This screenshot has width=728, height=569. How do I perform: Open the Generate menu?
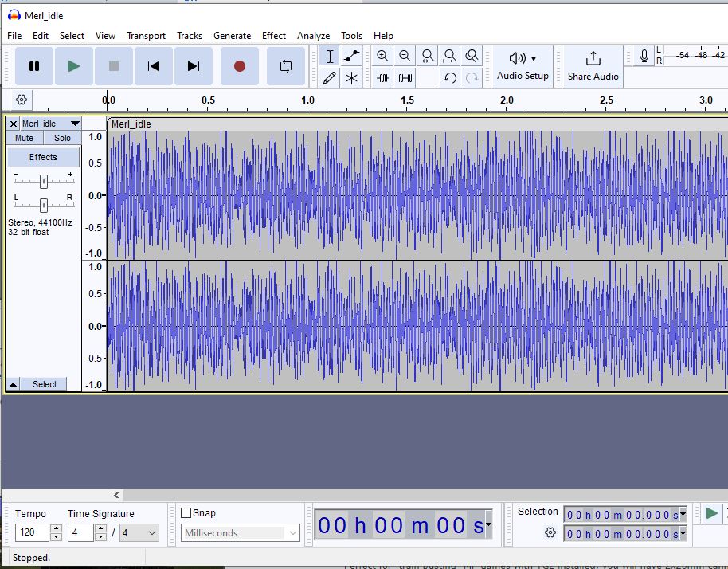click(x=232, y=36)
